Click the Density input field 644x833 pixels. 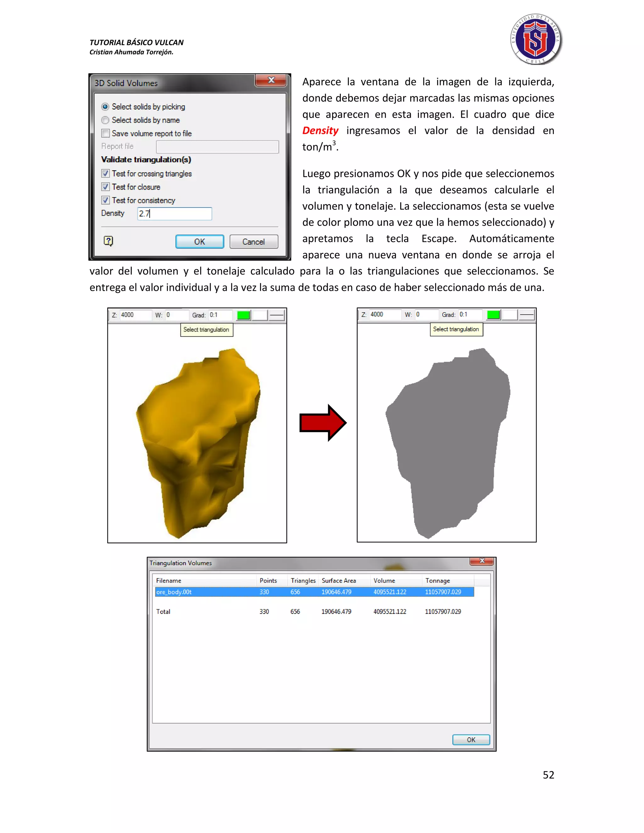(x=174, y=213)
